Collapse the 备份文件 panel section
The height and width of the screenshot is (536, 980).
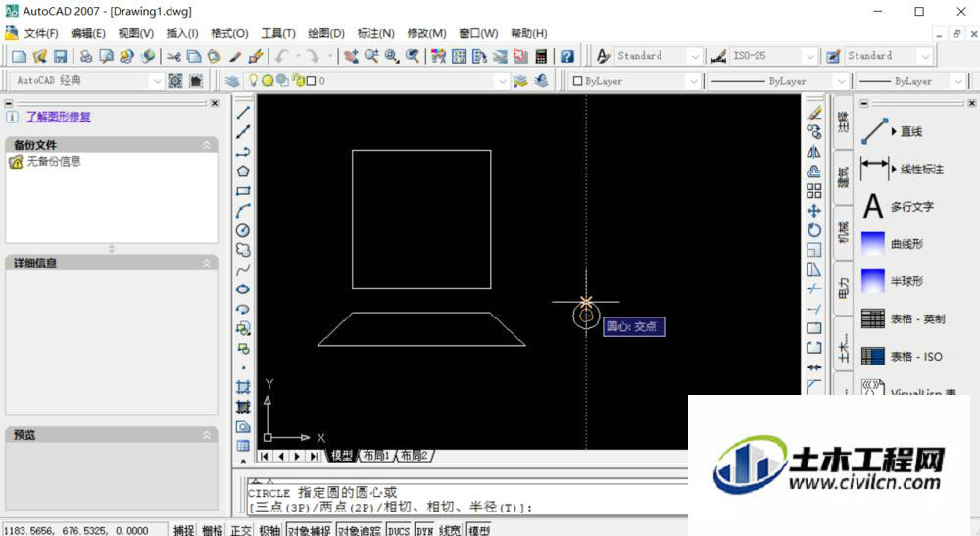click(x=206, y=145)
